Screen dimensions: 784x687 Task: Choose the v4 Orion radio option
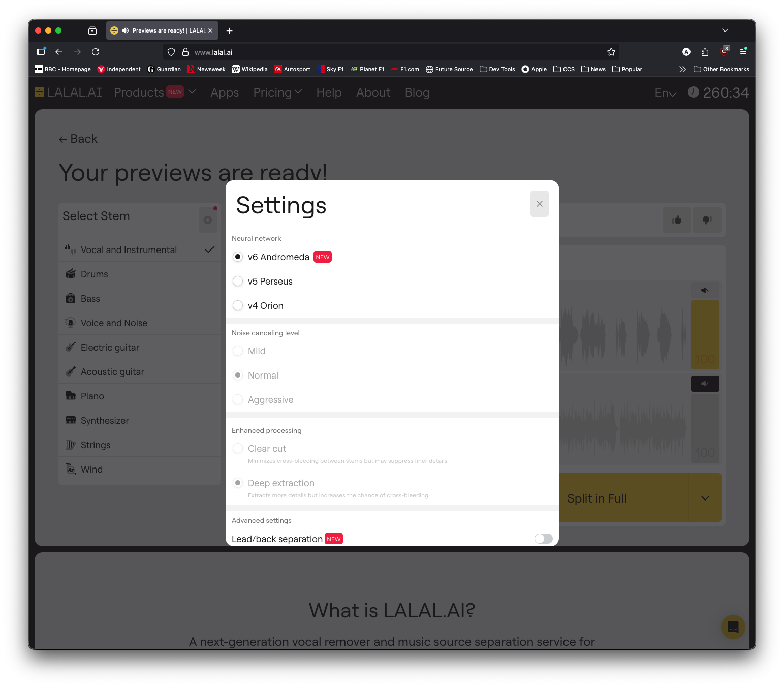(238, 305)
